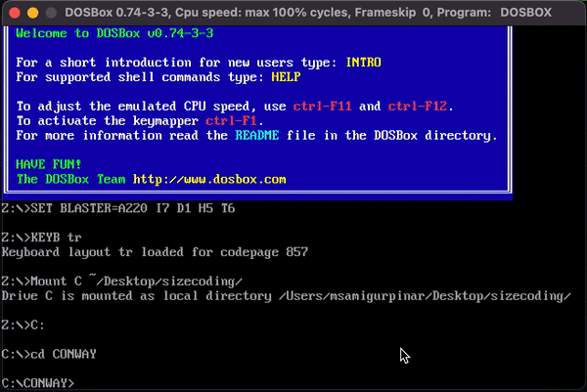The height and width of the screenshot is (392, 587).
Task: Click the green HAVE FUN! text
Action: [49, 164]
